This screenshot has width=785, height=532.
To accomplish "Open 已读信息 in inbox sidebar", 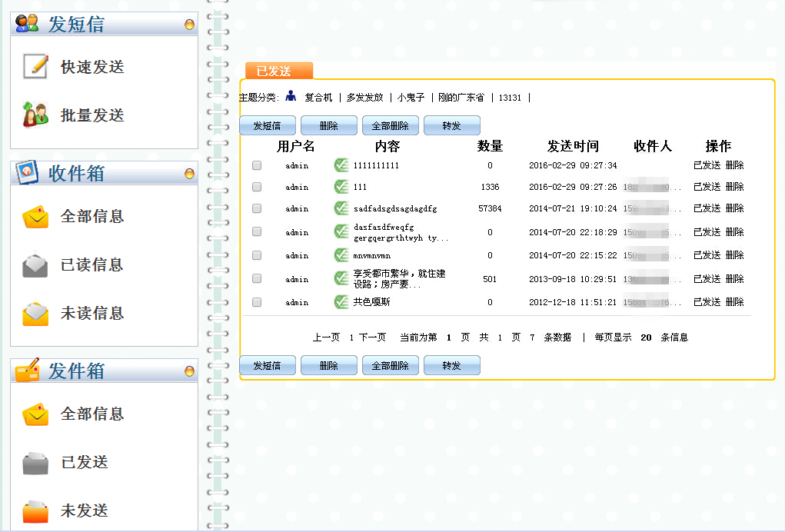I will (x=92, y=264).
